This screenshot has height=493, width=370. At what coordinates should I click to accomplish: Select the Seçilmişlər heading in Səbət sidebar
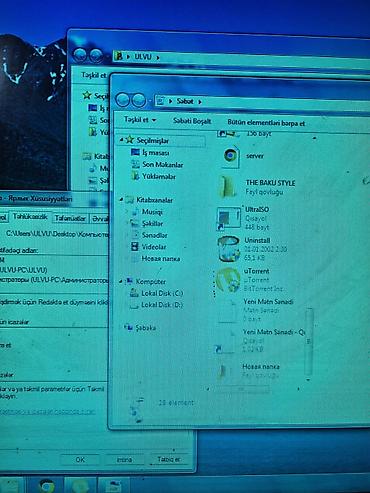tap(153, 140)
